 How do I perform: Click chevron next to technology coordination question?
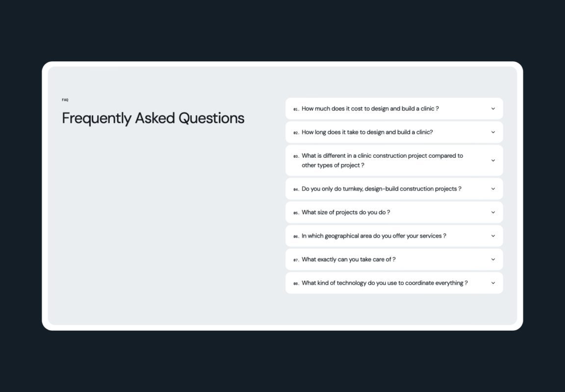[x=493, y=283]
